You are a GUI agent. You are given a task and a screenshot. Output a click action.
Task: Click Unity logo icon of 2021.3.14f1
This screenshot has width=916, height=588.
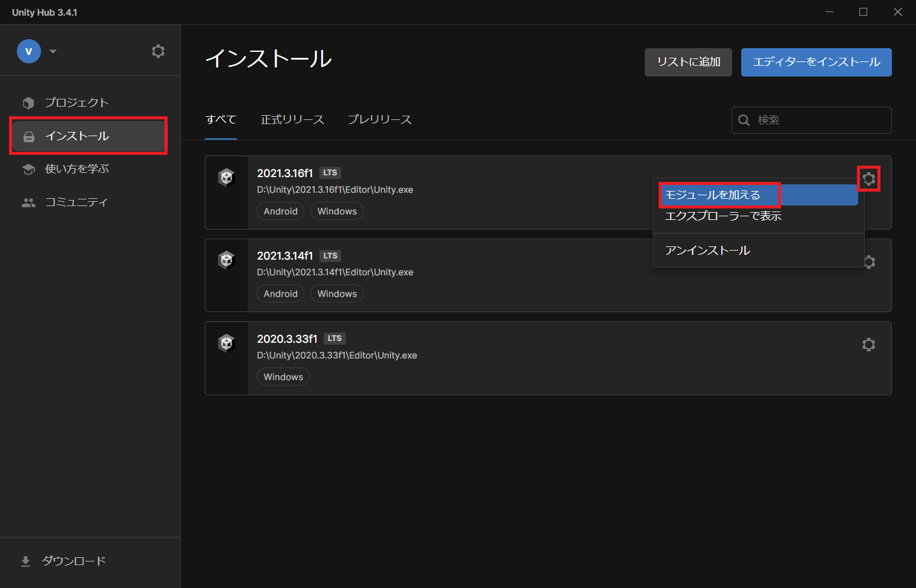click(227, 260)
